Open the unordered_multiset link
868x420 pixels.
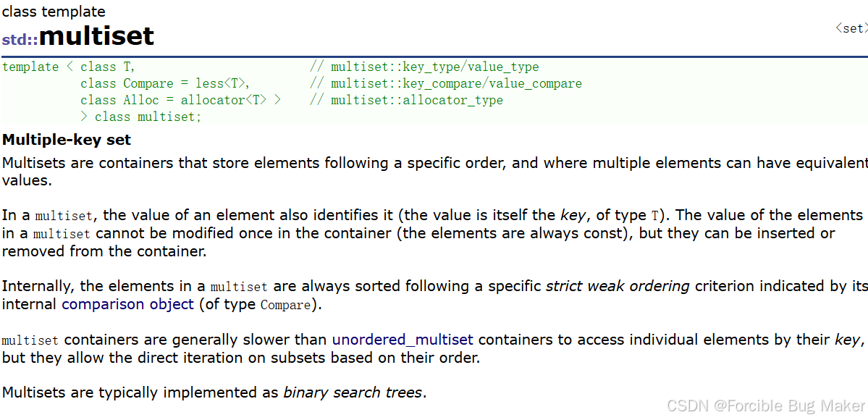[x=403, y=340]
